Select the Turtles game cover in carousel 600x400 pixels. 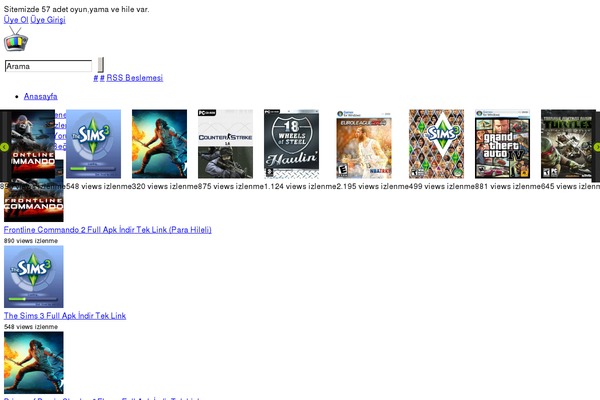point(567,144)
